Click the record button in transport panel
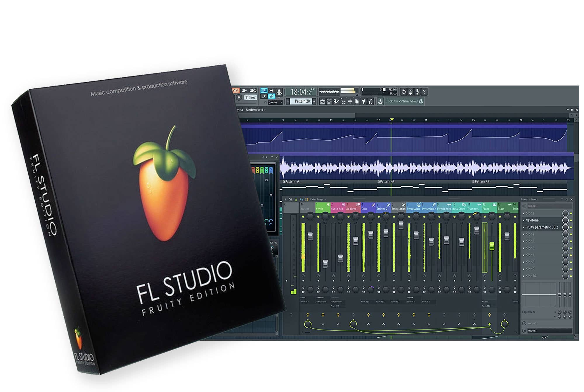This screenshot has height=392, width=584. tap(239, 97)
